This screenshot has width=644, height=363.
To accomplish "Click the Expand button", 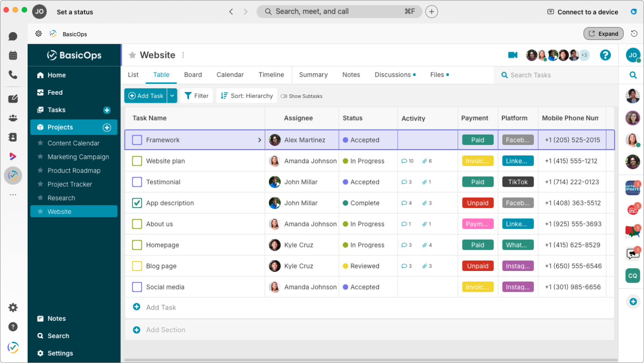I will point(603,34).
